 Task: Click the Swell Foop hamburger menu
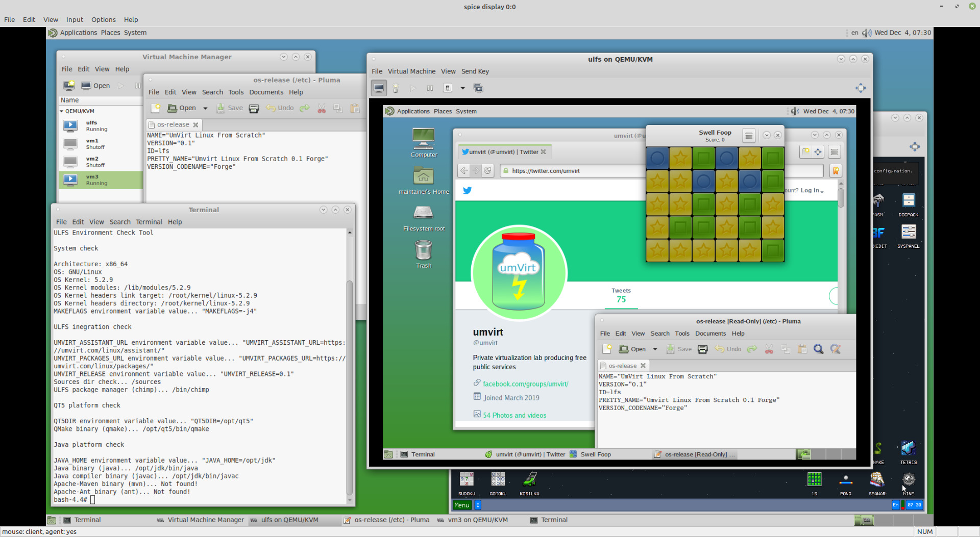(748, 136)
